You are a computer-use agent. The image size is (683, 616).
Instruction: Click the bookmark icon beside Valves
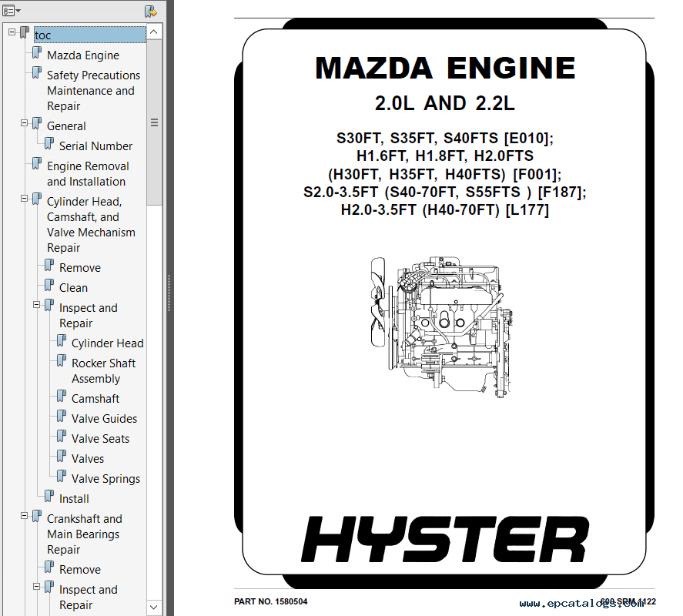pos(62,457)
